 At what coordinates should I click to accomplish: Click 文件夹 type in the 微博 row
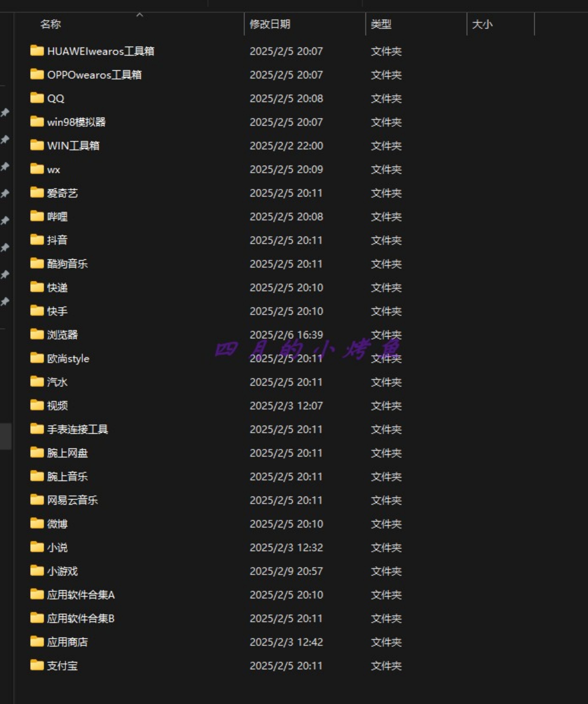pyautogui.click(x=386, y=524)
